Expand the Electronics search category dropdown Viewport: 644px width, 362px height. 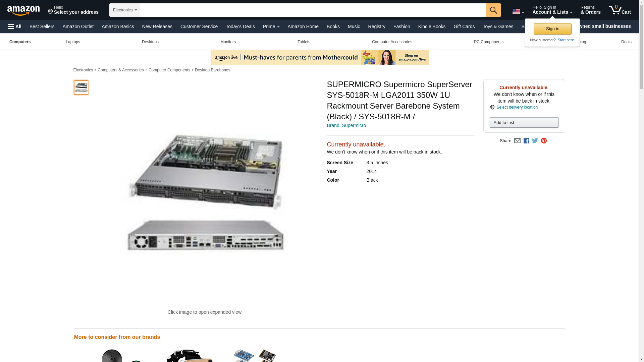click(x=124, y=10)
